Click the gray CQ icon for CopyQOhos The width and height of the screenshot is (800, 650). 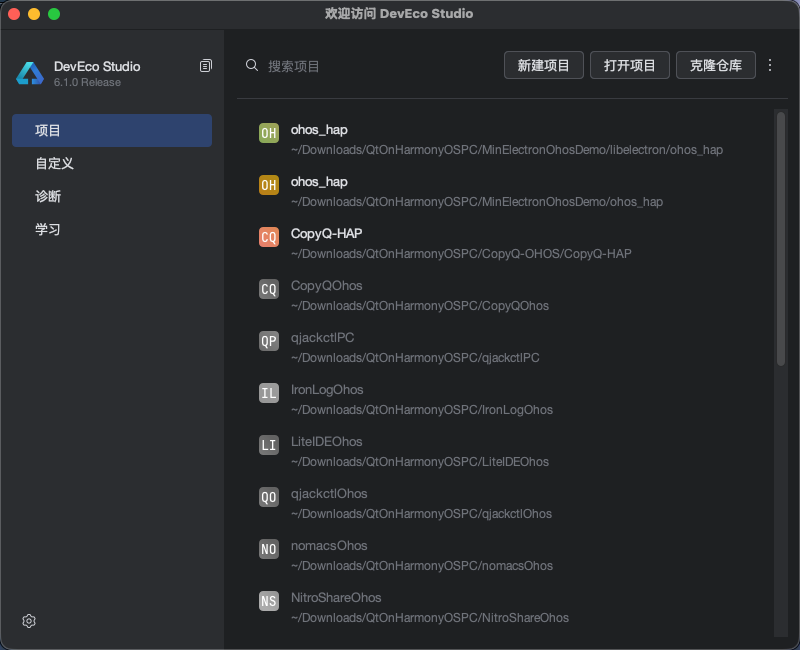click(269, 289)
